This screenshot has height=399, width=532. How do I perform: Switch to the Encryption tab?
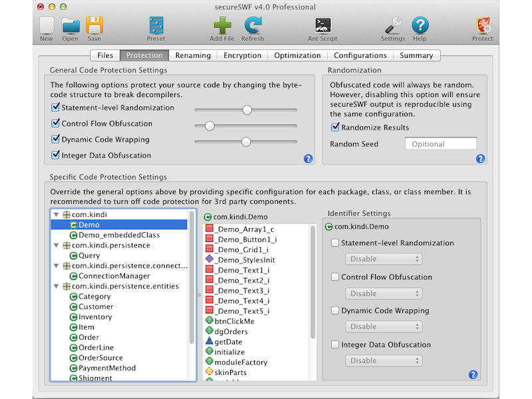(x=242, y=56)
